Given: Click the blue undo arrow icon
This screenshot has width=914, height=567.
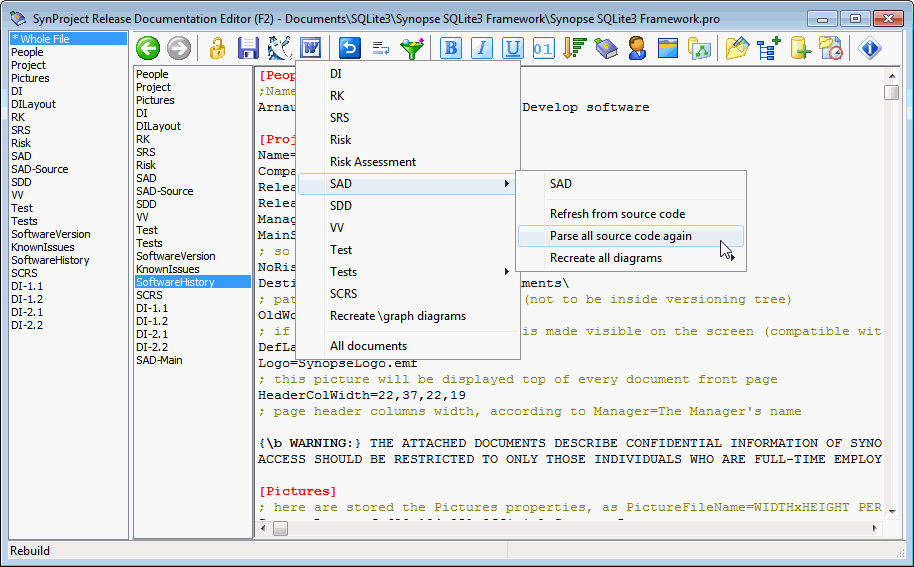Looking at the screenshot, I should (350, 48).
